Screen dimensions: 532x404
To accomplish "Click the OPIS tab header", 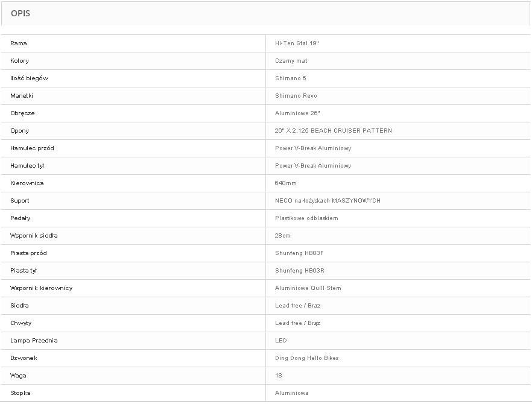I will click(21, 13).
